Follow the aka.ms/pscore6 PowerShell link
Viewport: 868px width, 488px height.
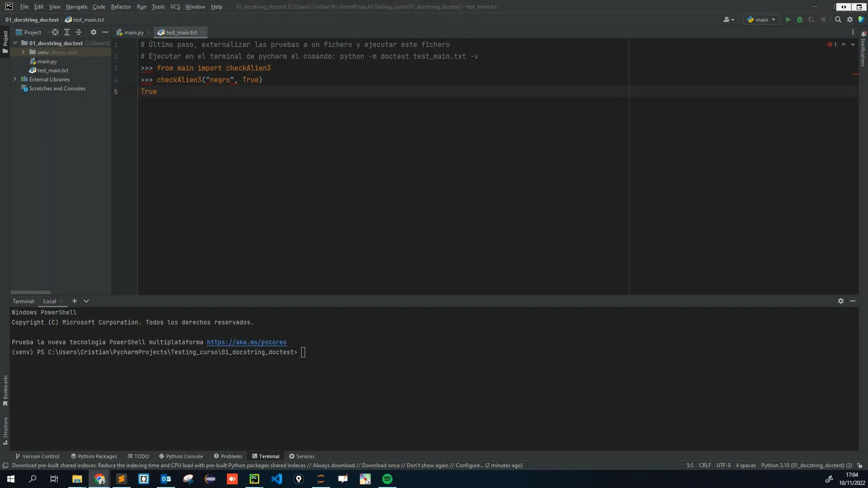coord(246,342)
